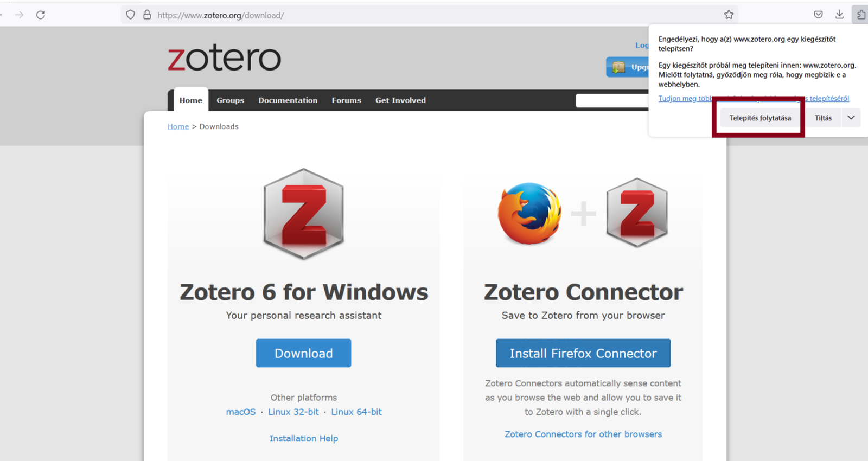868x461 pixels.
Task: Click the blue Download button
Action: (x=304, y=353)
